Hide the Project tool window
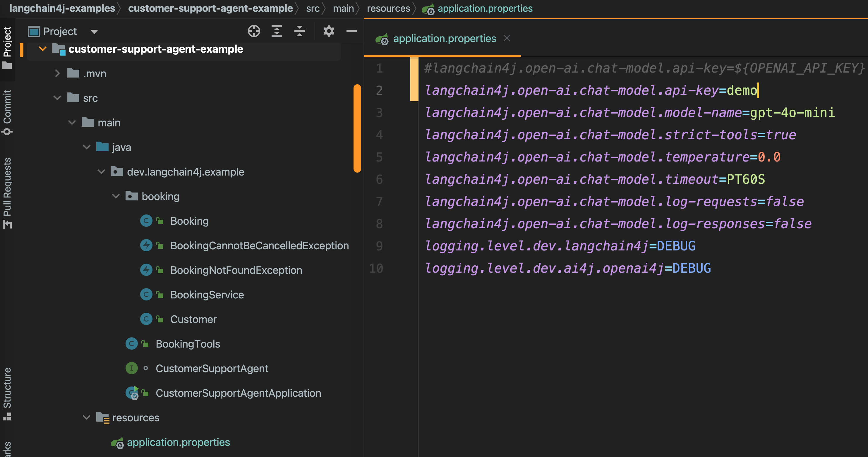Viewport: 868px width, 457px height. pos(351,31)
